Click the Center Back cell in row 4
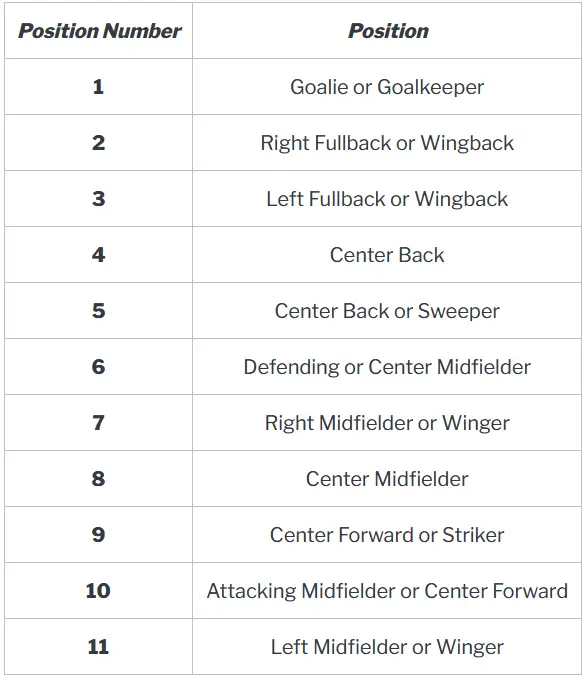Image resolution: width=583 pixels, height=678 pixels. (x=387, y=255)
